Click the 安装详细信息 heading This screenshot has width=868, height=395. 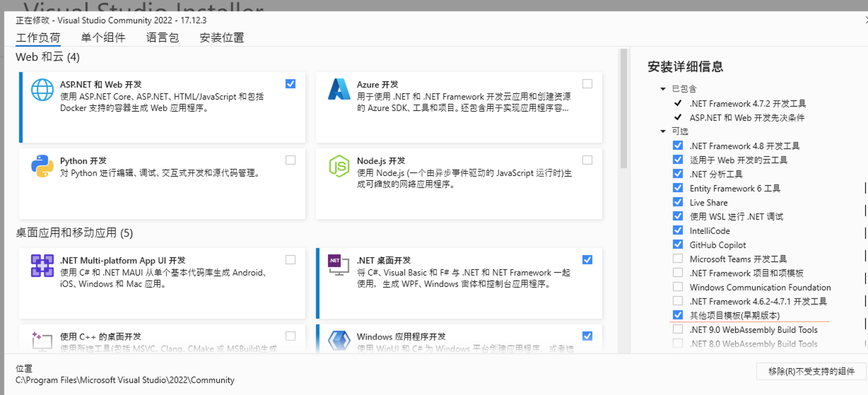(685, 66)
